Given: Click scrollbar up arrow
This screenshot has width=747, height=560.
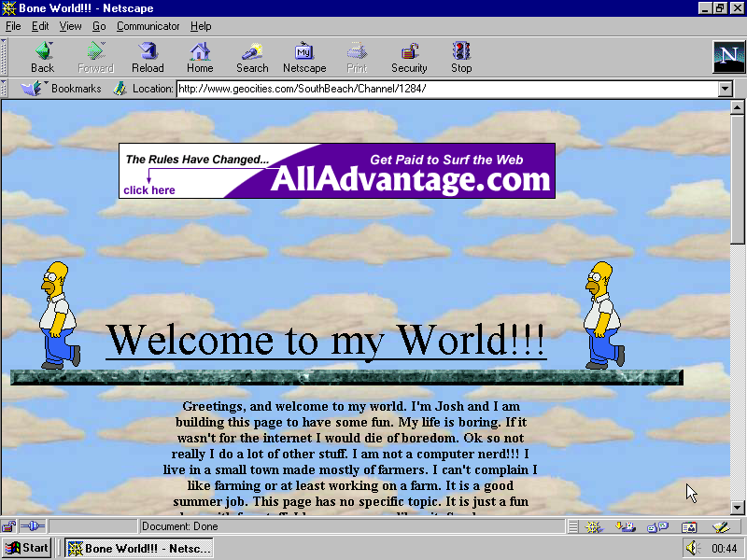Looking at the screenshot, I should [737, 107].
